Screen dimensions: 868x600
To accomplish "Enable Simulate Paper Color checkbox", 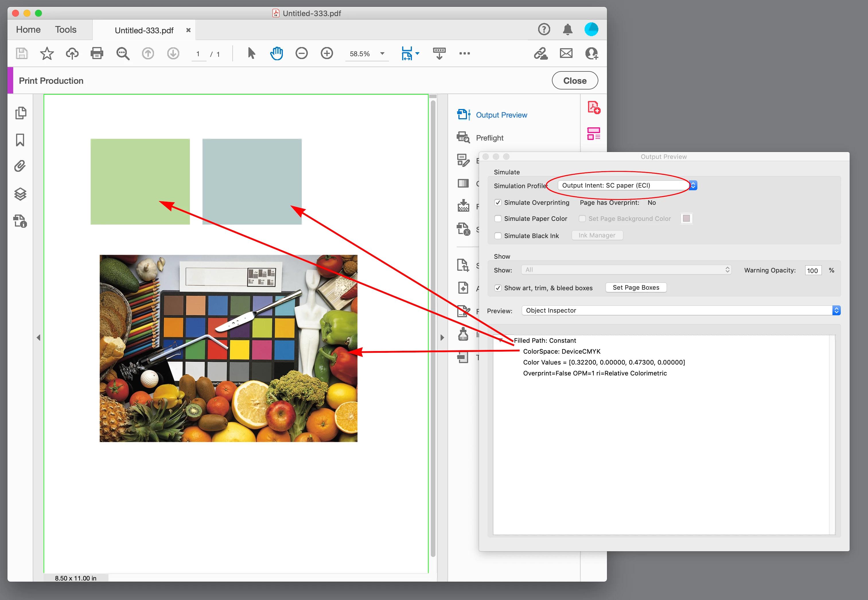I will pyautogui.click(x=498, y=219).
